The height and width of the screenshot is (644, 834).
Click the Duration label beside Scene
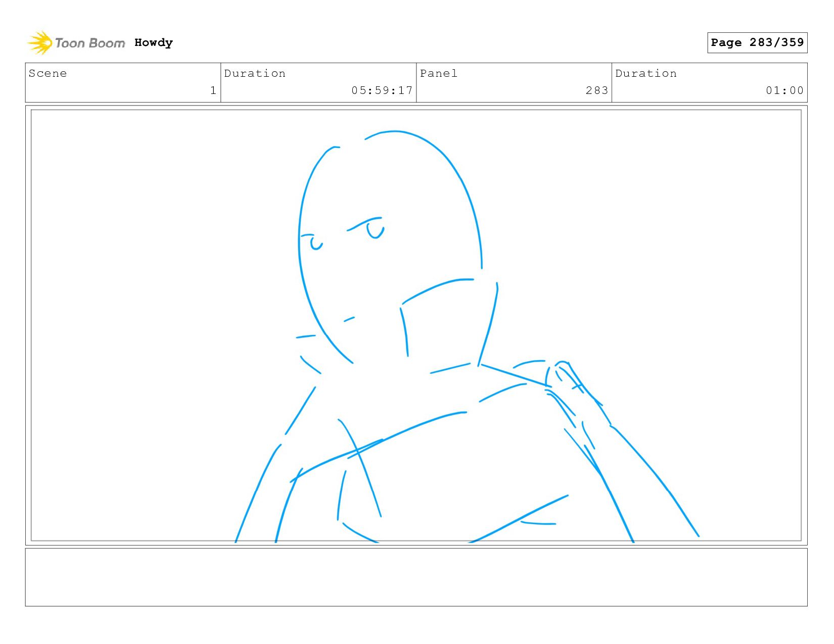click(255, 73)
